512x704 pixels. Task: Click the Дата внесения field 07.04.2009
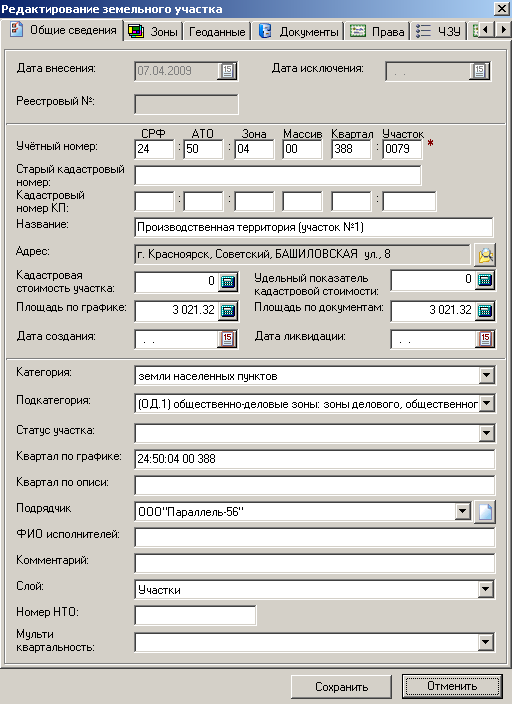176,71
